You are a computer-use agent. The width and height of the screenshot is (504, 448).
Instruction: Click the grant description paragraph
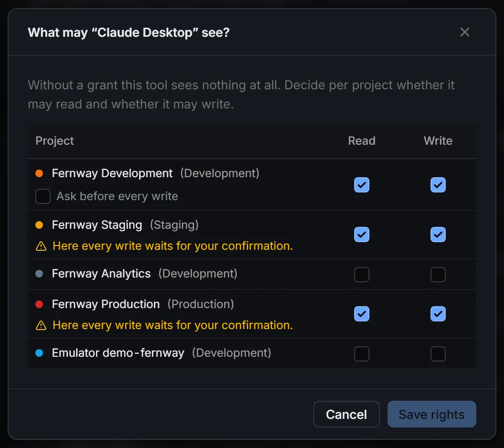coord(241,95)
